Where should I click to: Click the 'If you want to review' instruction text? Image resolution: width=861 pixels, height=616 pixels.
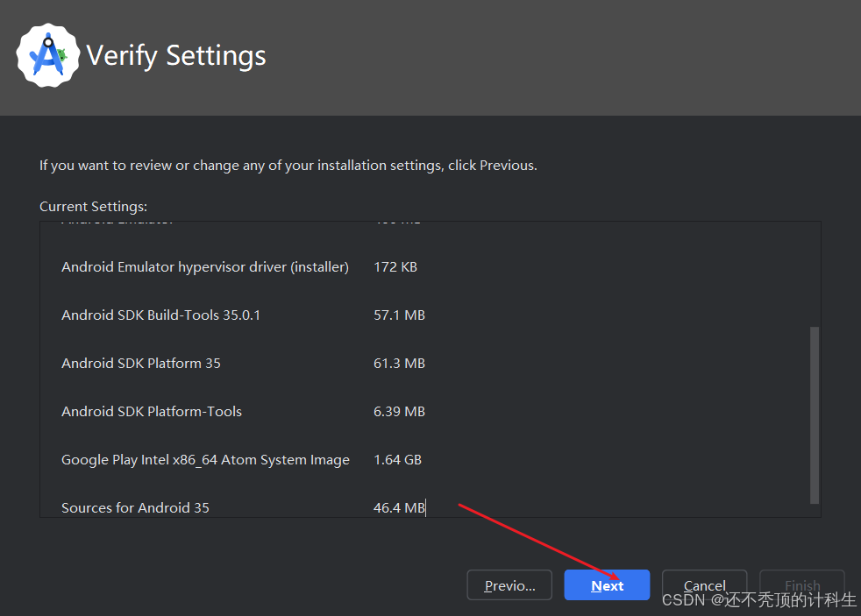(288, 166)
